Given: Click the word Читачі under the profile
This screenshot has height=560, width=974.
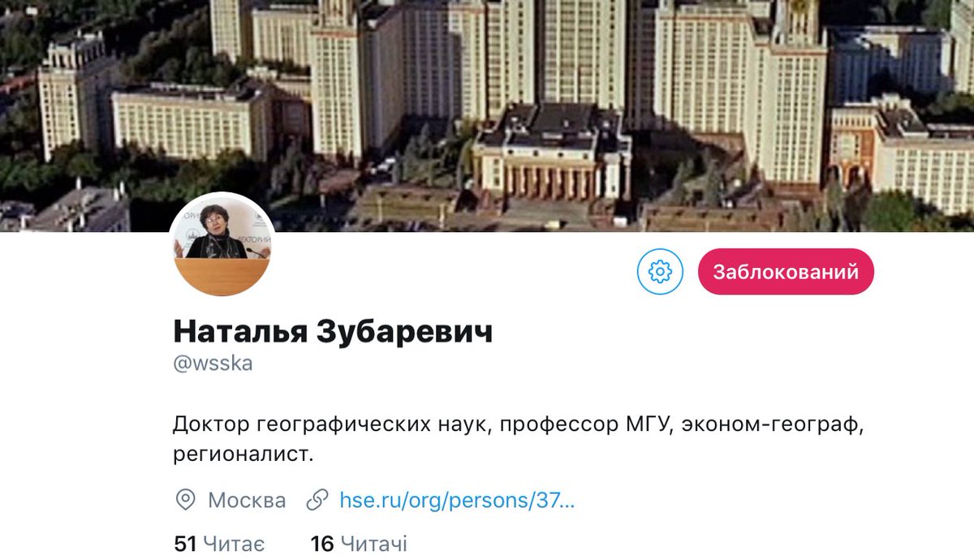Looking at the screenshot, I should (374, 543).
